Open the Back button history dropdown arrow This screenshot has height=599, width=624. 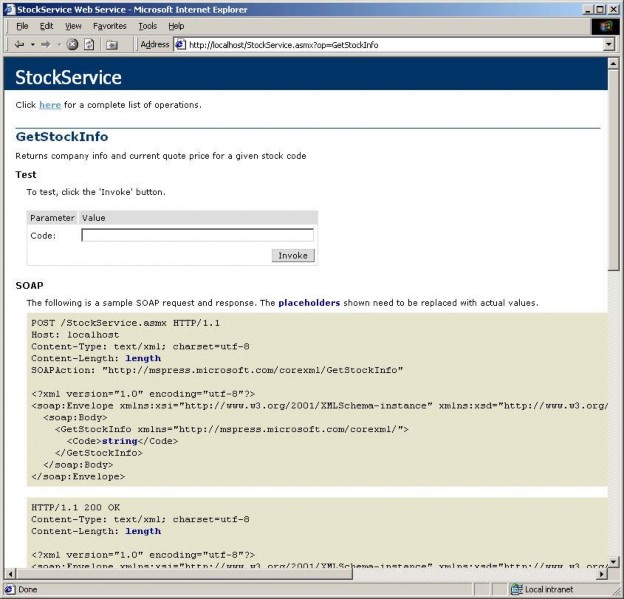click(x=32, y=44)
